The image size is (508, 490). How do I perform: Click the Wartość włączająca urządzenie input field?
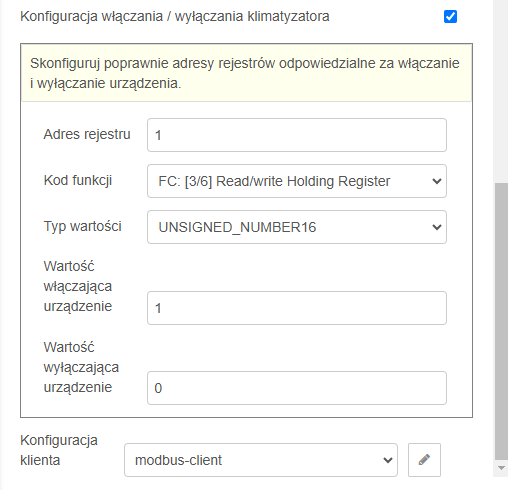[x=297, y=308]
